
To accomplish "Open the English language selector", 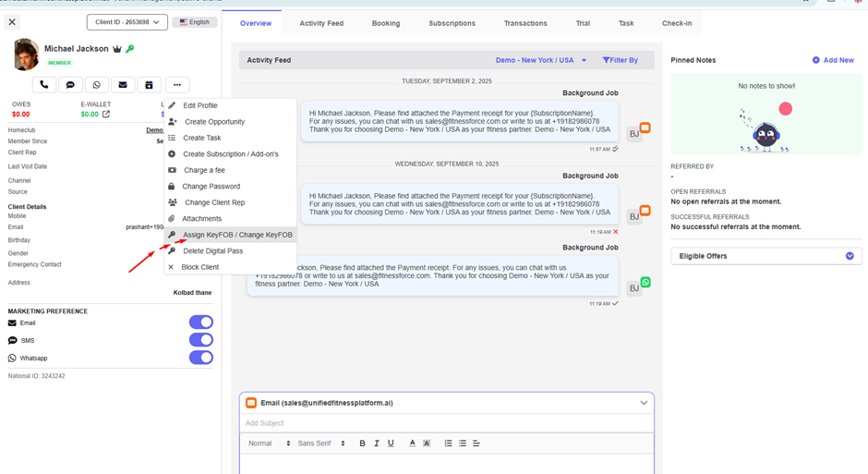I will click(x=195, y=22).
